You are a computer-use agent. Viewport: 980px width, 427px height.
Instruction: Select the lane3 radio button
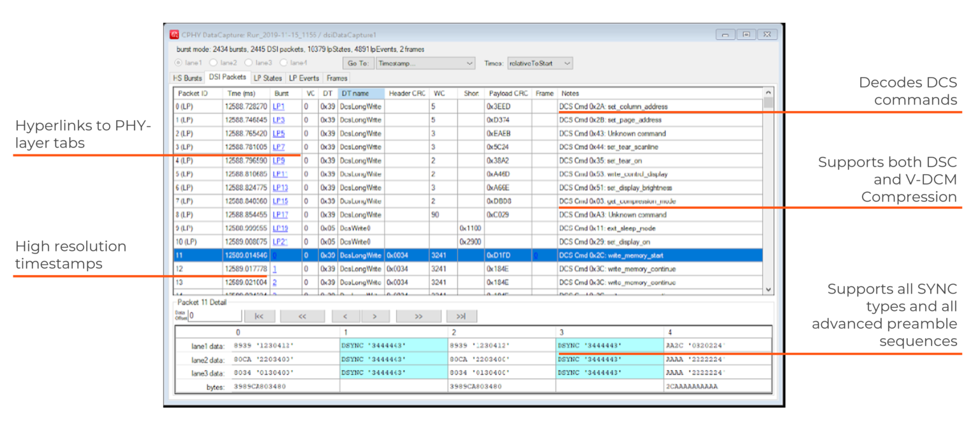point(249,63)
